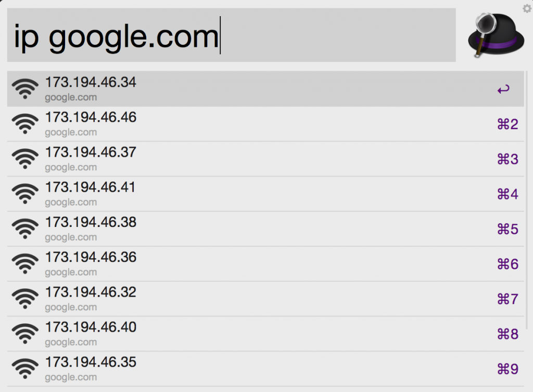Click the Wi-Fi icon beside 173.194.46.34
Viewport: 533px width, 392px height.
pyautogui.click(x=25, y=89)
